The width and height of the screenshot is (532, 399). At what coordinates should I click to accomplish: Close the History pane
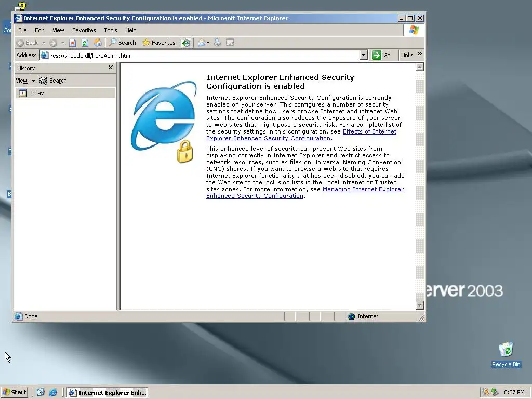pos(111,68)
